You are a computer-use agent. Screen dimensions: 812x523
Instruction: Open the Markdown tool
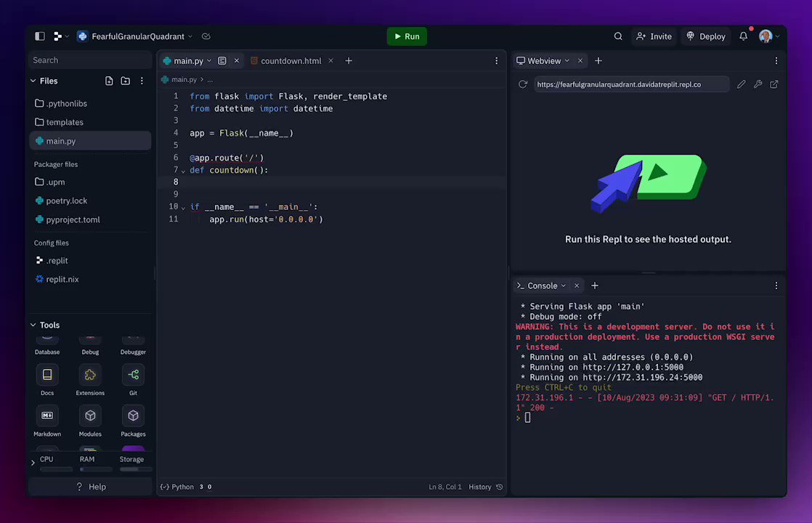[47, 421]
